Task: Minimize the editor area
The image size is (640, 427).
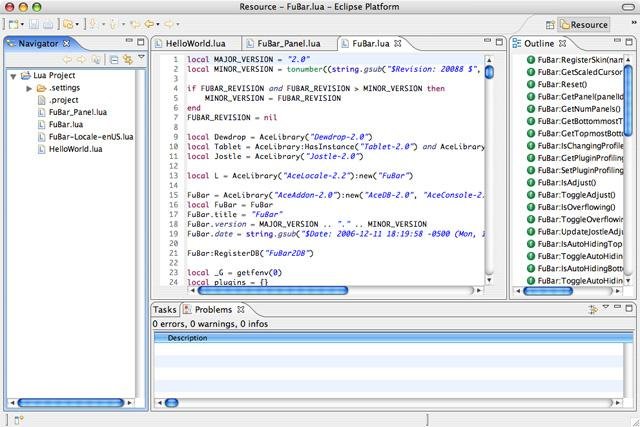Action: (487, 40)
